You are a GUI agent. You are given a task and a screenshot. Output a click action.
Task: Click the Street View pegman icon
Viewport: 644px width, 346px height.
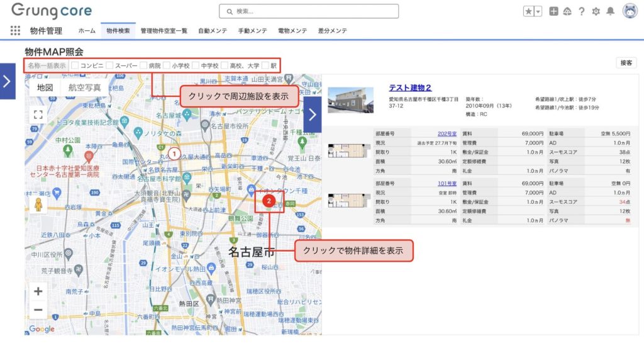(x=38, y=205)
